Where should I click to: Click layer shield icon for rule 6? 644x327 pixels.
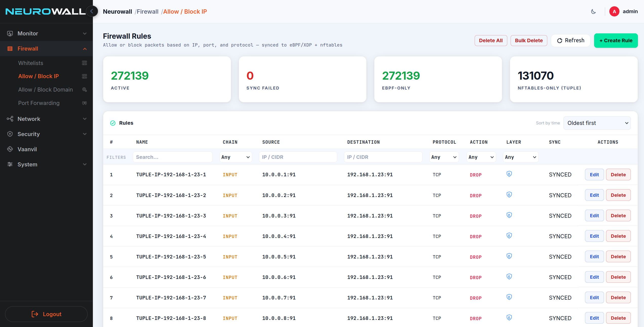coord(509,276)
